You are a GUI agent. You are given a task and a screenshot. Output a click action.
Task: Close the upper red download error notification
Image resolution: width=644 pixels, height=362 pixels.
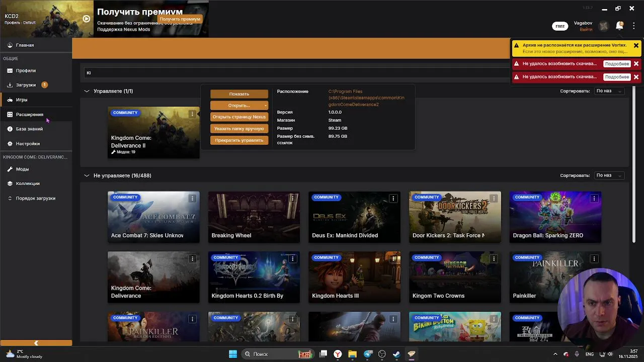(636, 64)
